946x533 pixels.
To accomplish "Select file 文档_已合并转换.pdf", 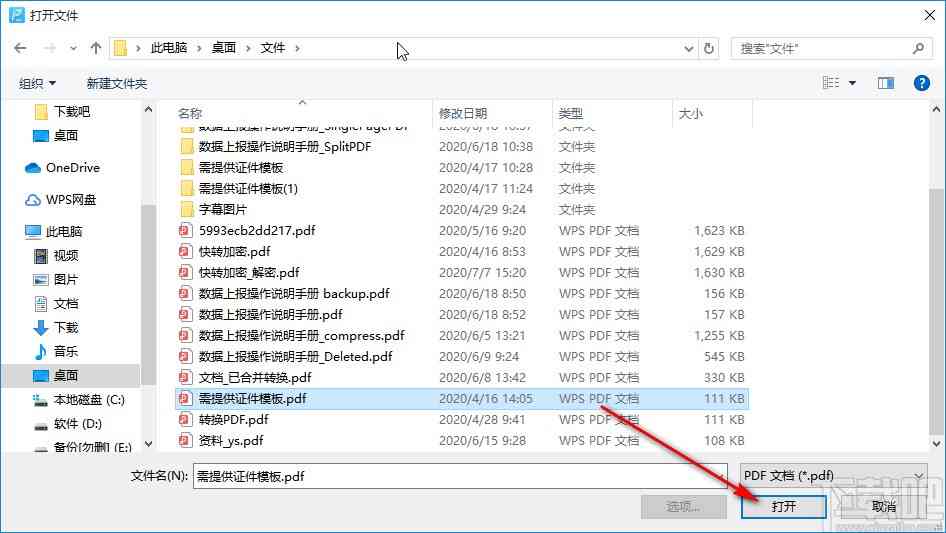I will tap(255, 378).
